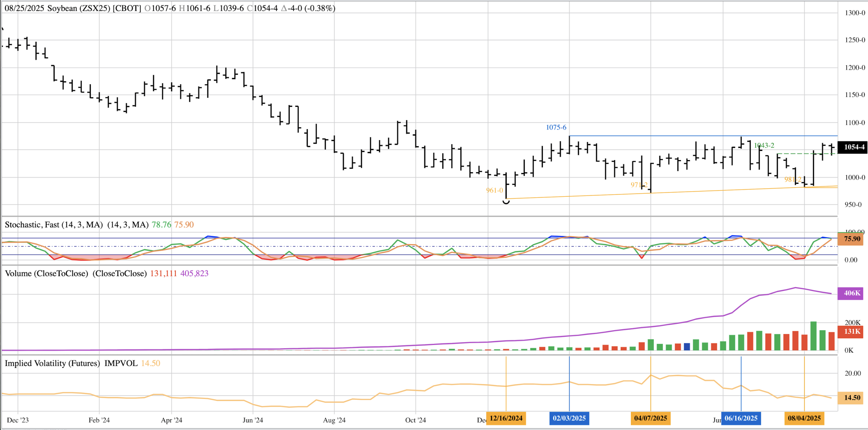Click the 02/03/2025 blue date marker
This screenshot has width=868, height=430.
pyautogui.click(x=569, y=418)
